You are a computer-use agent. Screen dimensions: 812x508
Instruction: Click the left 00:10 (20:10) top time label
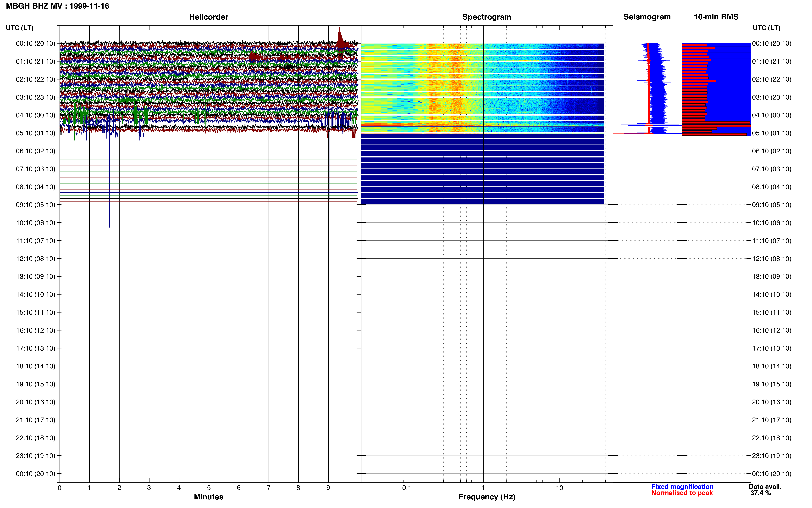point(36,43)
